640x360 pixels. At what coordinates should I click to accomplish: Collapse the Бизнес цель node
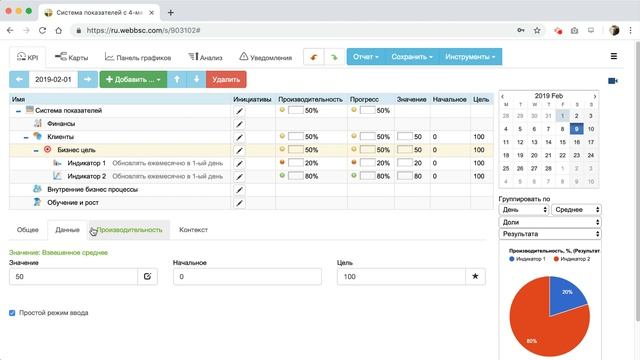coord(36,151)
